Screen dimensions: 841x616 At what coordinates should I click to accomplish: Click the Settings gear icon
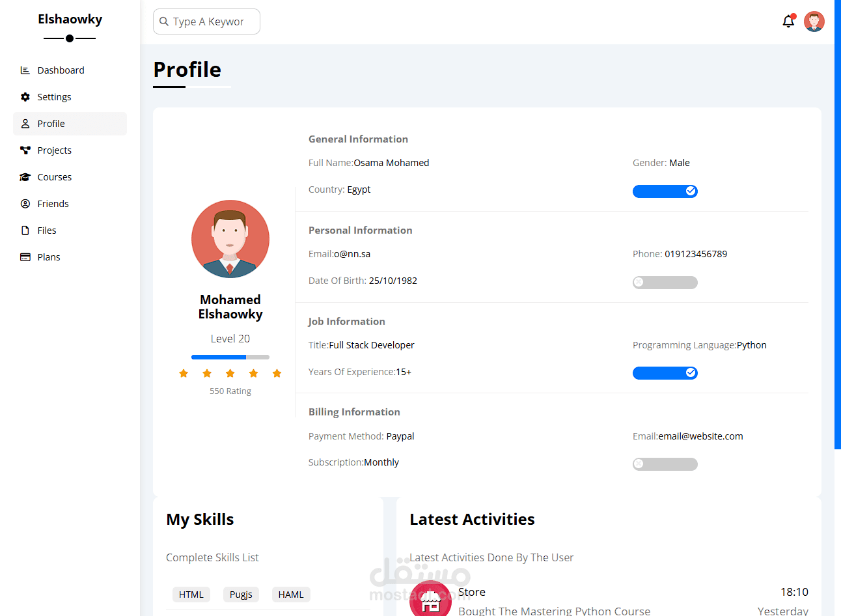(25, 97)
